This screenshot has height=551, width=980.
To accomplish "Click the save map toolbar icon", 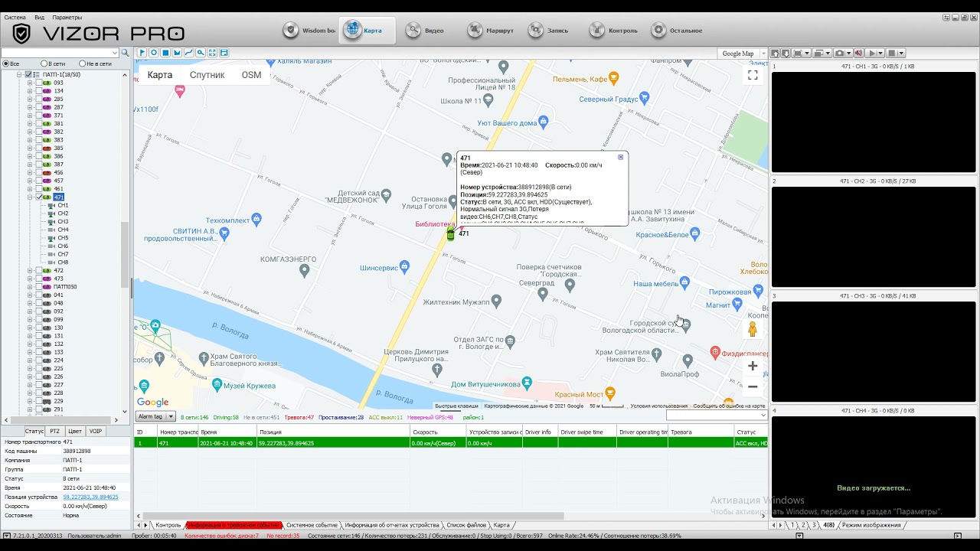I will pyautogui.click(x=224, y=53).
